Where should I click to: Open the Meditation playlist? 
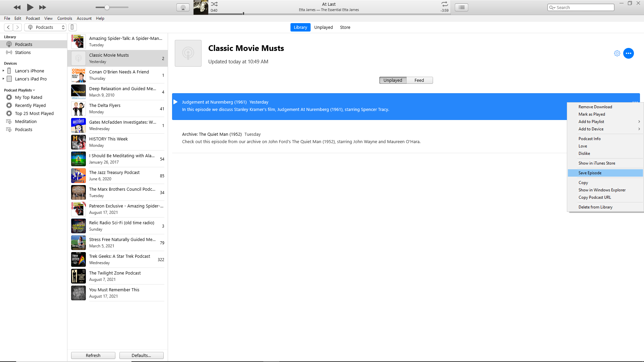click(34, 121)
